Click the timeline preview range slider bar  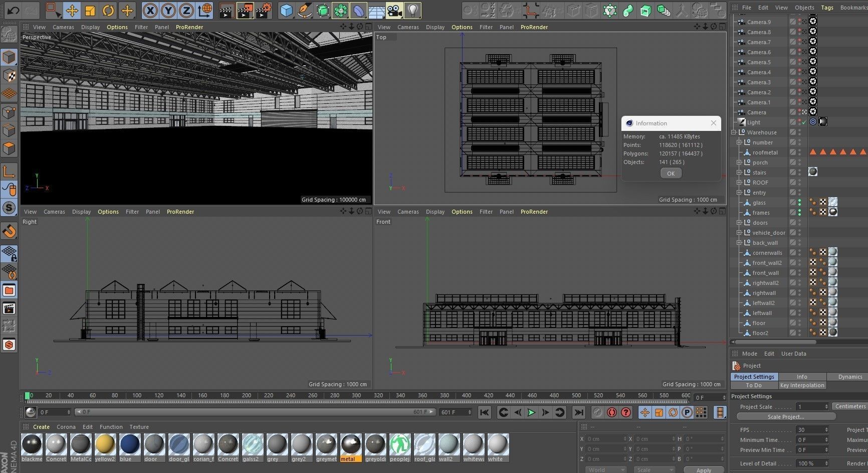[x=255, y=412]
